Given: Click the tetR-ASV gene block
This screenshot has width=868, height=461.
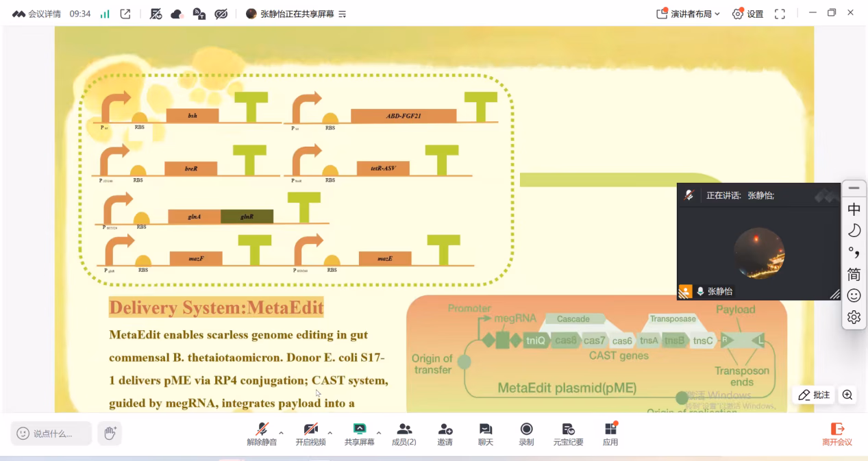Looking at the screenshot, I should point(383,168).
